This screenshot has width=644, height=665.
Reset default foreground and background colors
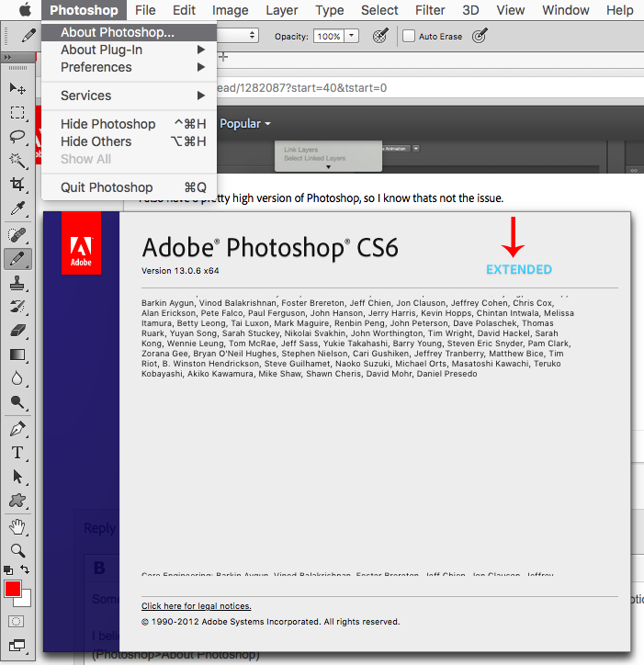coord(8,570)
